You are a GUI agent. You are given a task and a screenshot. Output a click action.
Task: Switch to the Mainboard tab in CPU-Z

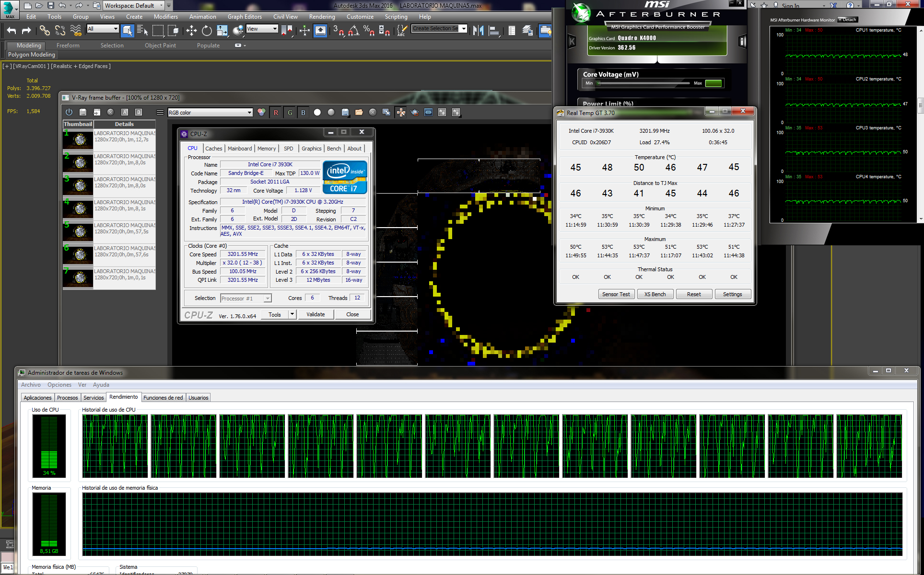(239, 149)
